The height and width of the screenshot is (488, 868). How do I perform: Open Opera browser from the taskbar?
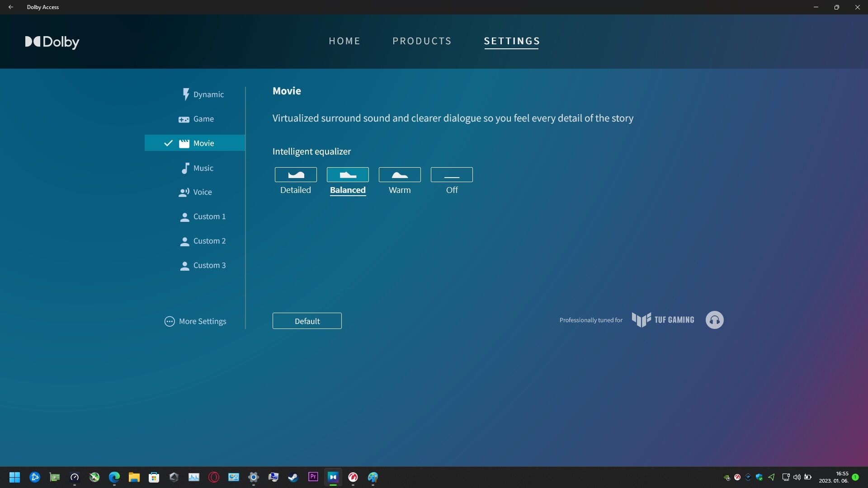pyautogui.click(x=214, y=477)
